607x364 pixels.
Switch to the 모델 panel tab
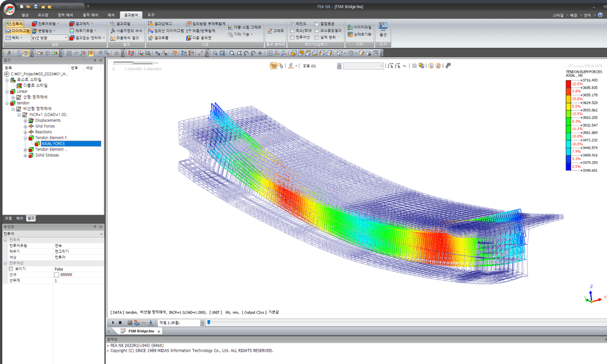click(x=8, y=219)
